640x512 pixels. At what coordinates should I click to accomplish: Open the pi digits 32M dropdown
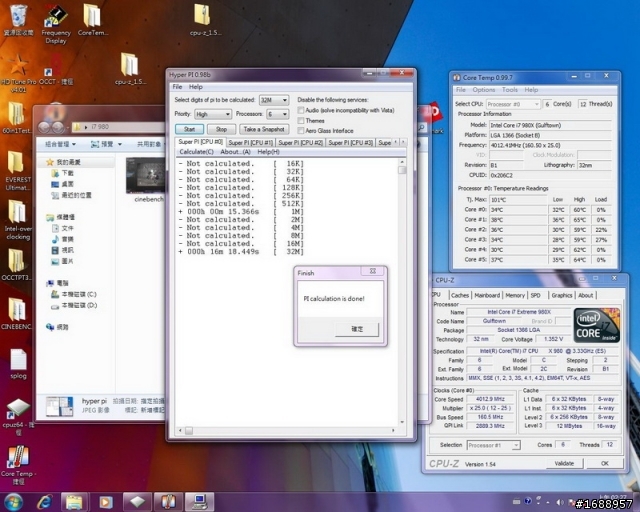pos(274,100)
